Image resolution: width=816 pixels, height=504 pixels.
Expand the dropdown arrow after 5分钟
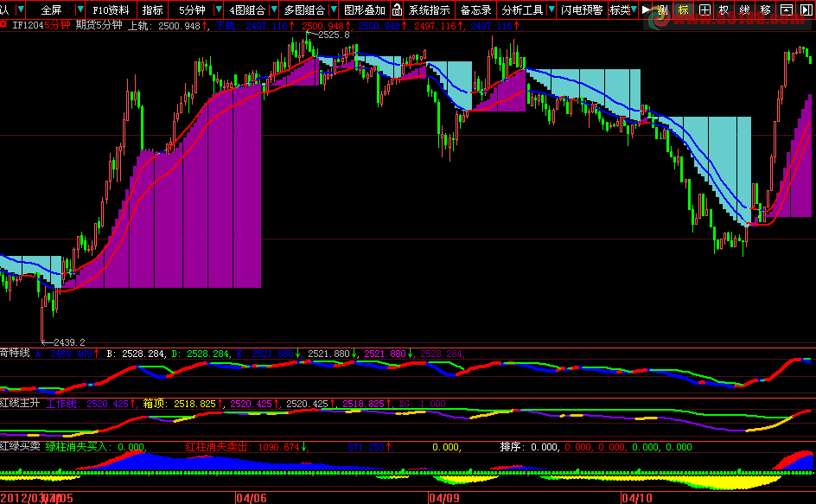219,10
